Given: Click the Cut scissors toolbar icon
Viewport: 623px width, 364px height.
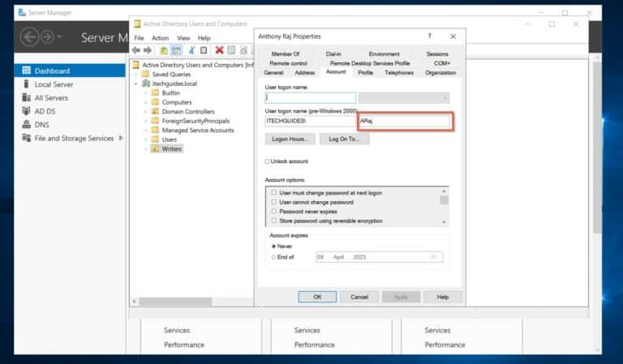Looking at the screenshot, I should pyautogui.click(x=191, y=50).
